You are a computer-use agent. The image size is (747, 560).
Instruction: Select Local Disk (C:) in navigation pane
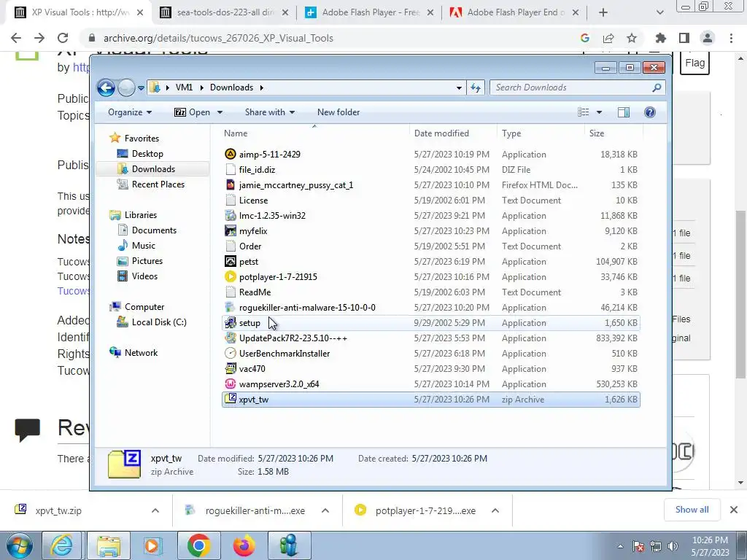tap(158, 322)
